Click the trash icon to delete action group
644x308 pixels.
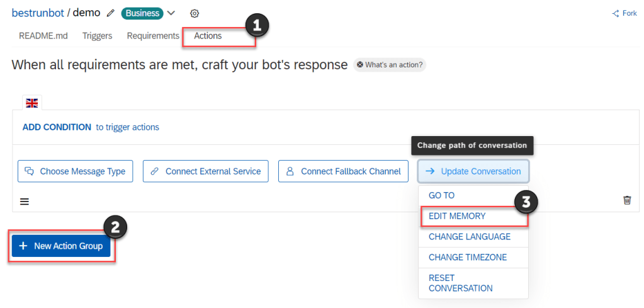(627, 200)
